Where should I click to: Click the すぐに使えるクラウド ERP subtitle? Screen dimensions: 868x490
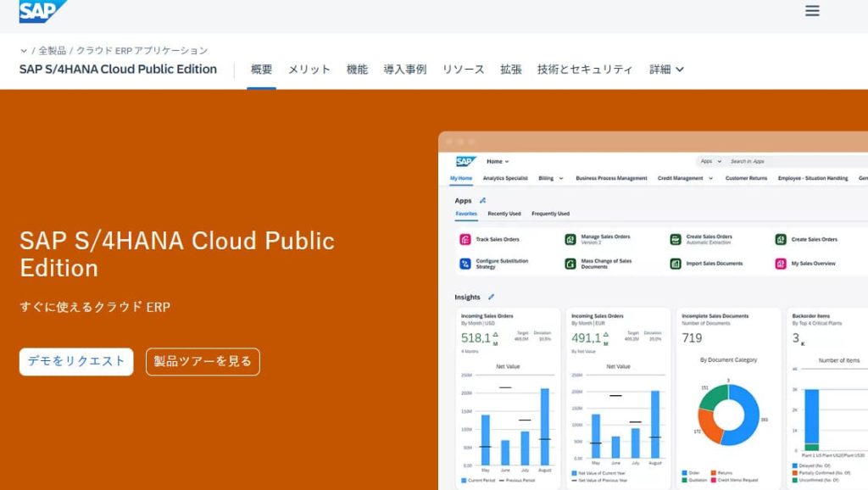coord(95,307)
